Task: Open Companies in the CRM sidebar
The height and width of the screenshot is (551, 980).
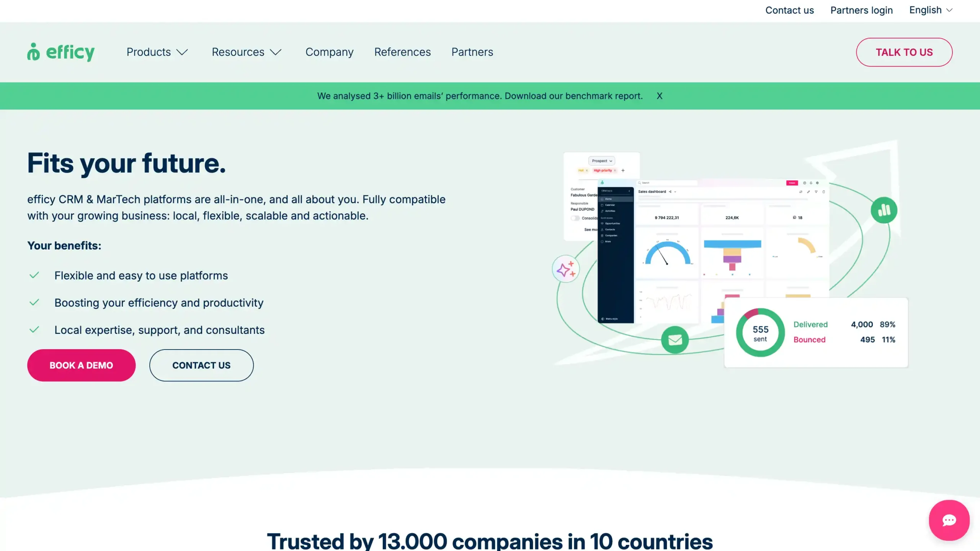Action: pos(611,235)
